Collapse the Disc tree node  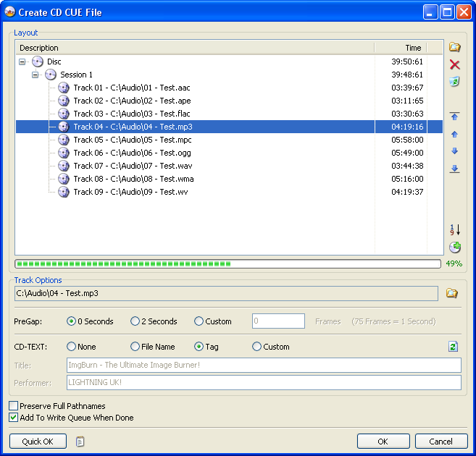pyautogui.click(x=22, y=62)
